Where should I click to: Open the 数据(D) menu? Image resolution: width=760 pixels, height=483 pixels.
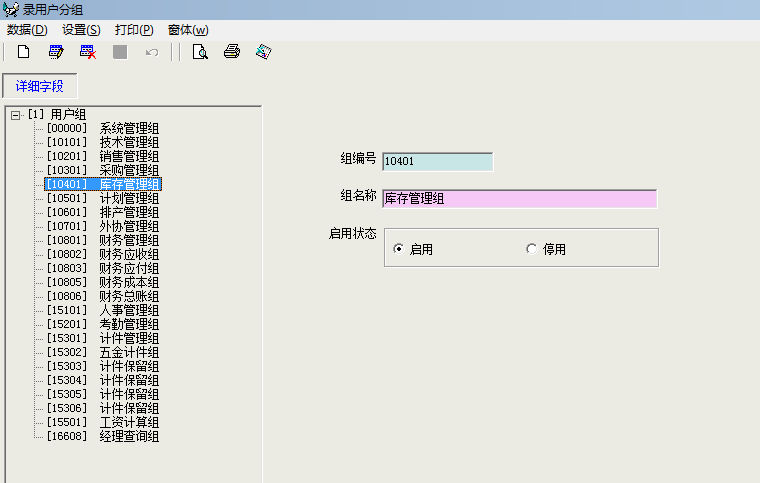pos(27,30)
